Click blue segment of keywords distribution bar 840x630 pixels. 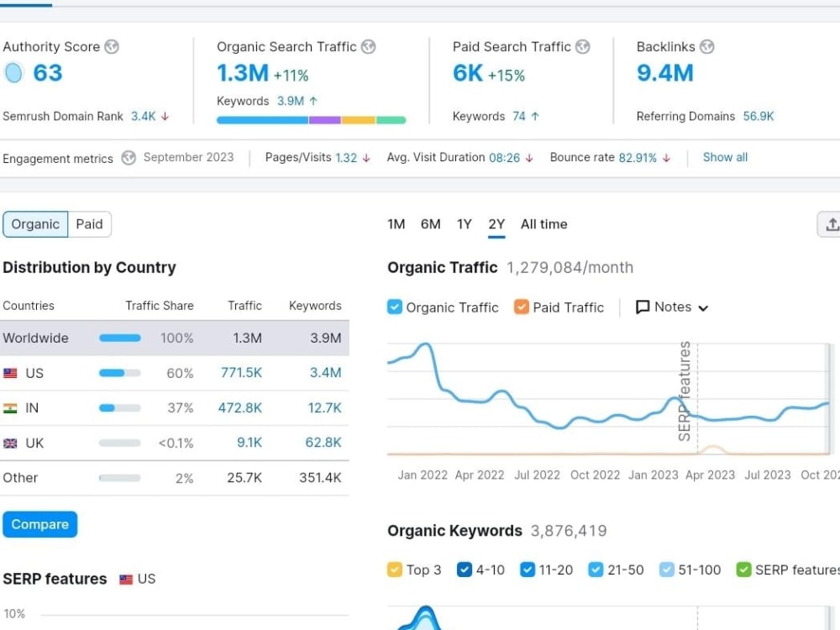tap(262, 120)
